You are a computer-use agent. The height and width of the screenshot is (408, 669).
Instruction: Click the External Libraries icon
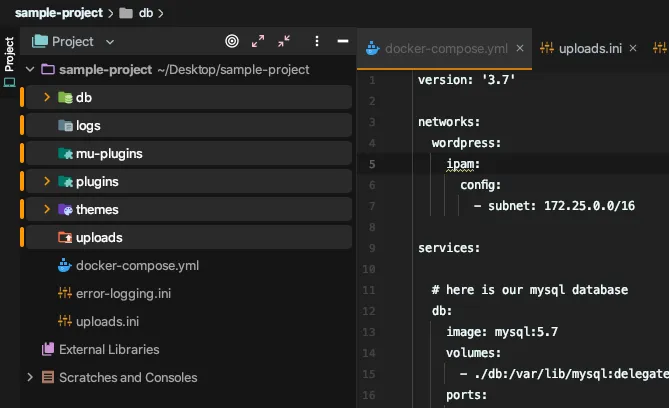pos(47,350)
